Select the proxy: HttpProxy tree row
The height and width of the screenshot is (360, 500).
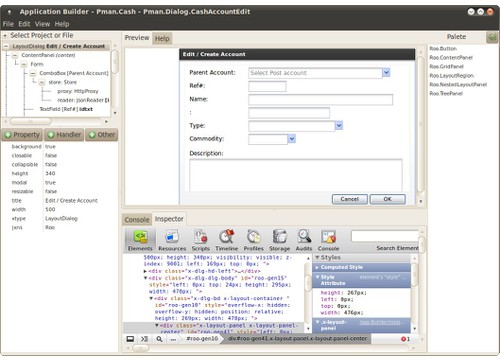point(78,91)
